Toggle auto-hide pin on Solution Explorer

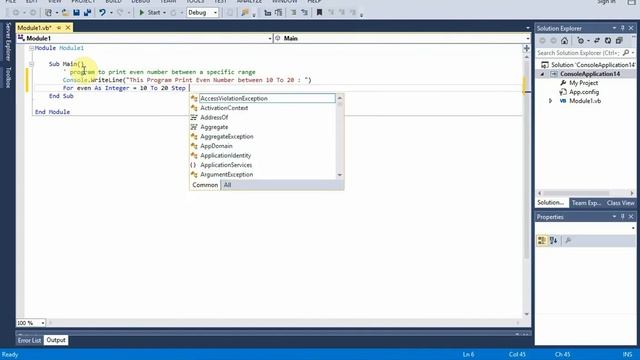coord(623,28)
